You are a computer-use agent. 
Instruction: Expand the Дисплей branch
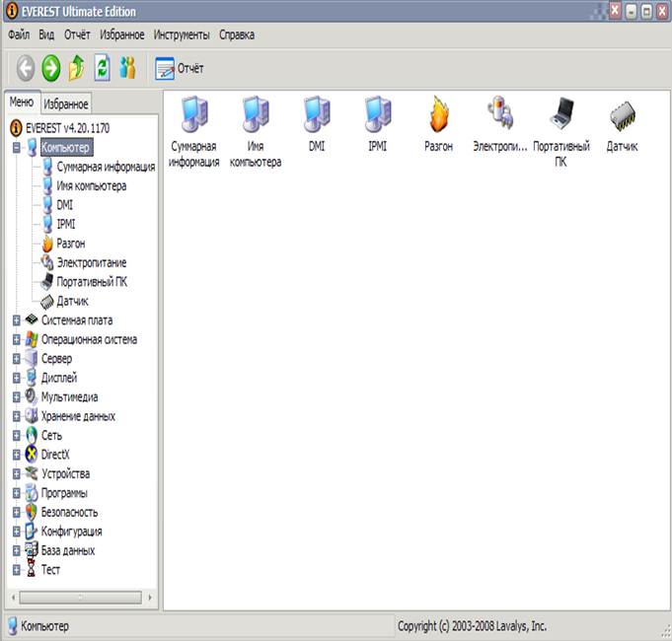click(x=17, y=378)
